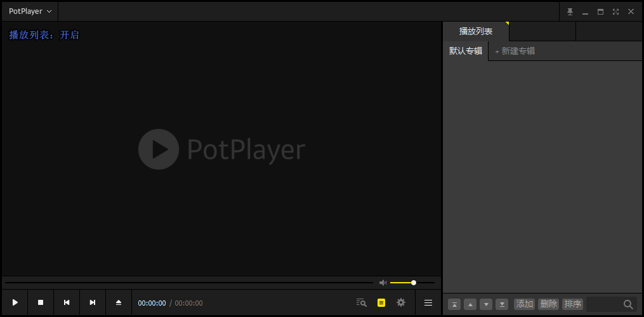The width and height of the screenshot is (644, 317).
Task: Mute audio with the speaker icon
Action: (383, 283)
